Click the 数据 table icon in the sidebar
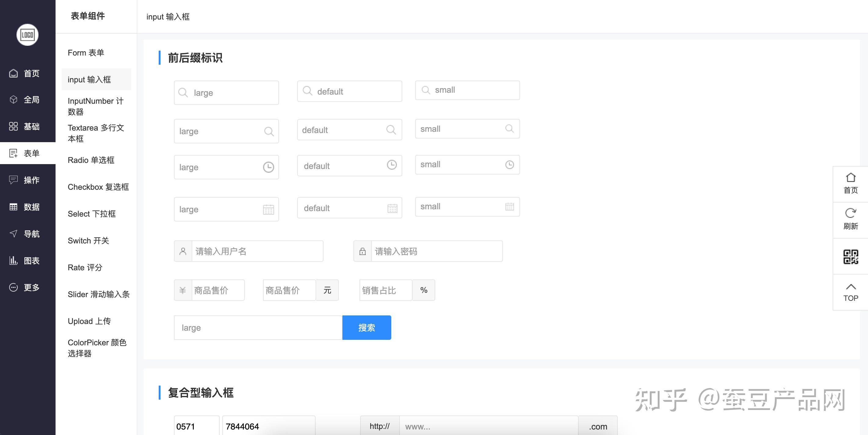868x435 pixels. (13, 207)
